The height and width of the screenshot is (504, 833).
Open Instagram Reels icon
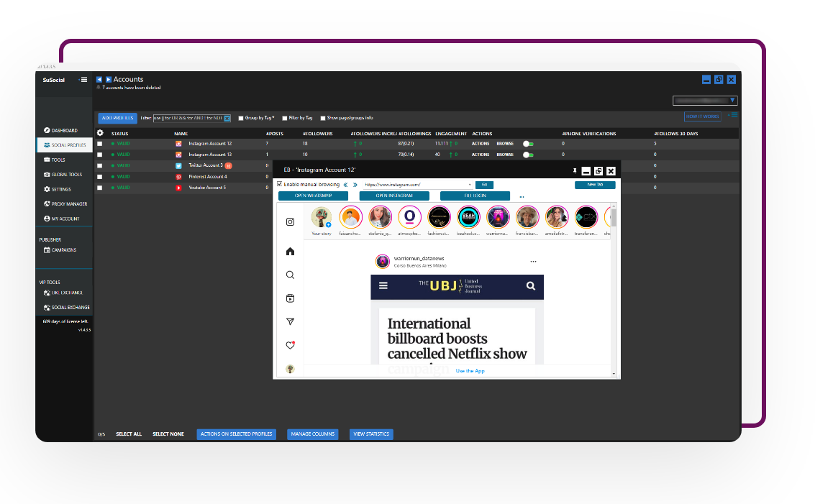[x=290, y=298]
